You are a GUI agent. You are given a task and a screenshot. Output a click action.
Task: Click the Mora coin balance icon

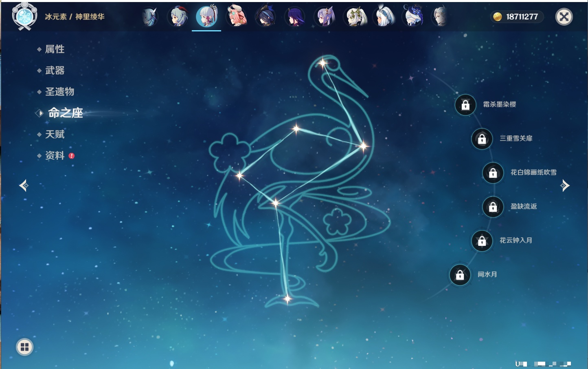tap(497, 17)
